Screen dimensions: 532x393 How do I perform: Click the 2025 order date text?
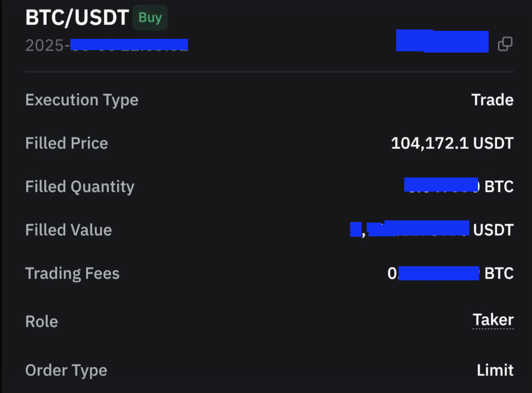pyautogui.click(x=107, y=45)
